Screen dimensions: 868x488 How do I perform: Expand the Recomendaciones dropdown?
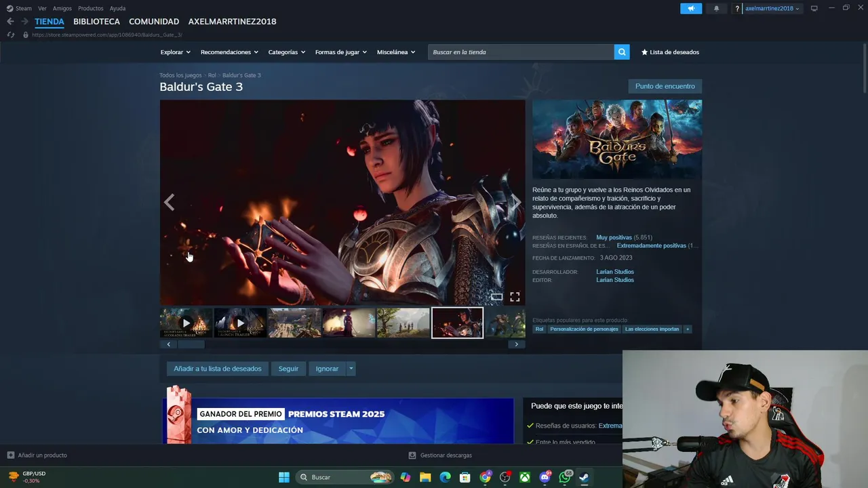pos(230,52)
